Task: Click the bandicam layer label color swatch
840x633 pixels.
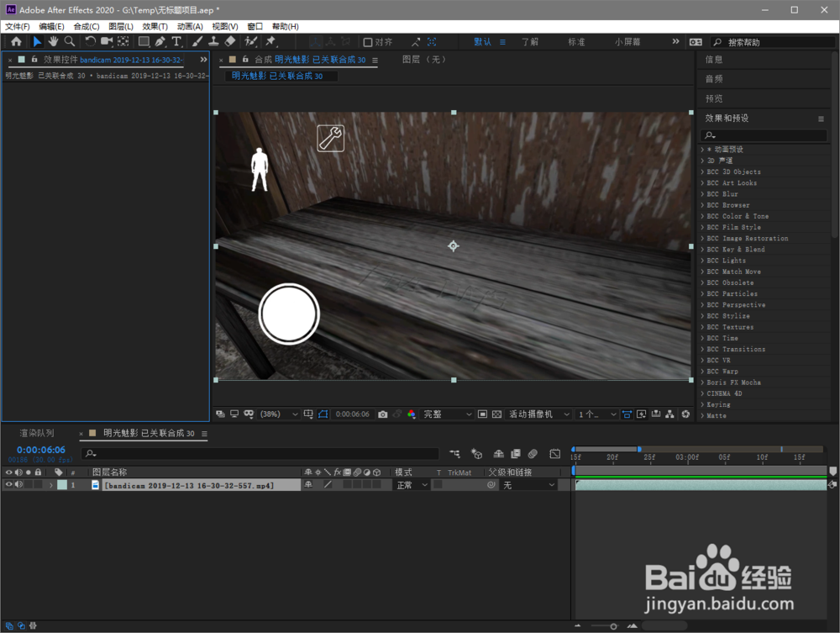Action: click(62, 485)
